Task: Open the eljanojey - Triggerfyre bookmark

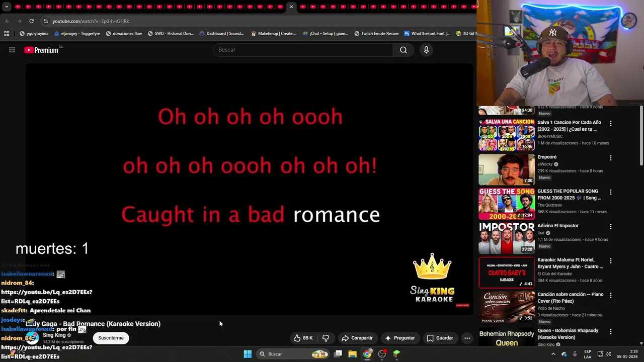Action: (77, 34)
